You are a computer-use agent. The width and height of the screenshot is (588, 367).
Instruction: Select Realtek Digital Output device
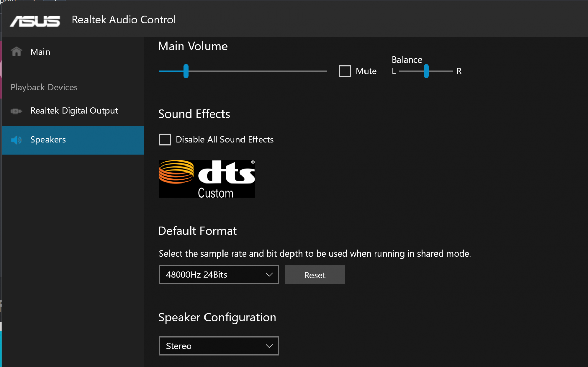(x=74, y=111)
